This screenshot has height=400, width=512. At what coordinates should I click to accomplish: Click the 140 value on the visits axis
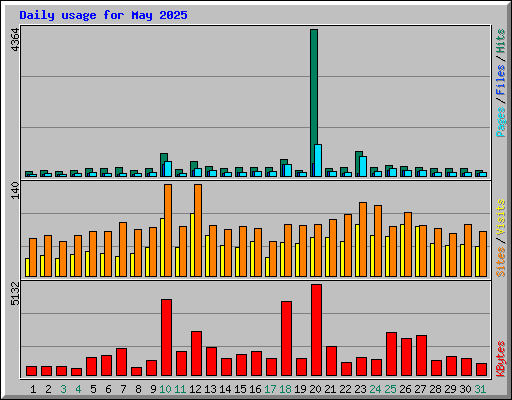(x=15, y=190)
